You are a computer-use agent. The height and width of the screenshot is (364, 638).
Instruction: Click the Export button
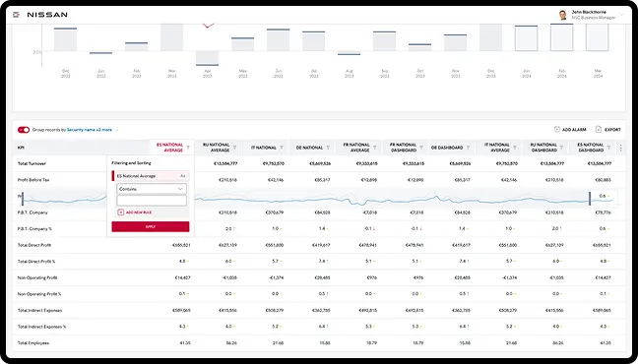pos(608,130)
